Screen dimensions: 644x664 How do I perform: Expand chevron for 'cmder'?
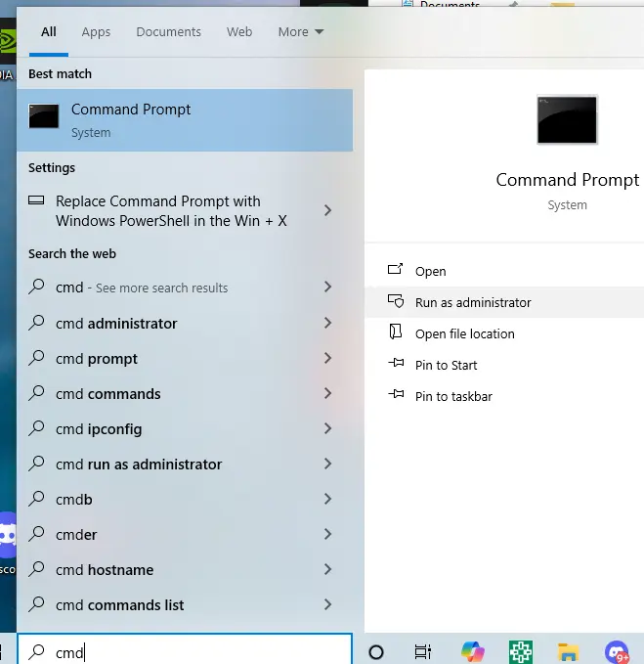coord(327,534)
